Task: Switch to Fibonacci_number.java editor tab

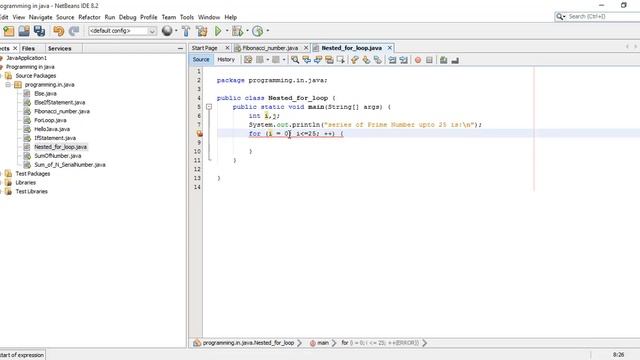Action: (270, 48)
